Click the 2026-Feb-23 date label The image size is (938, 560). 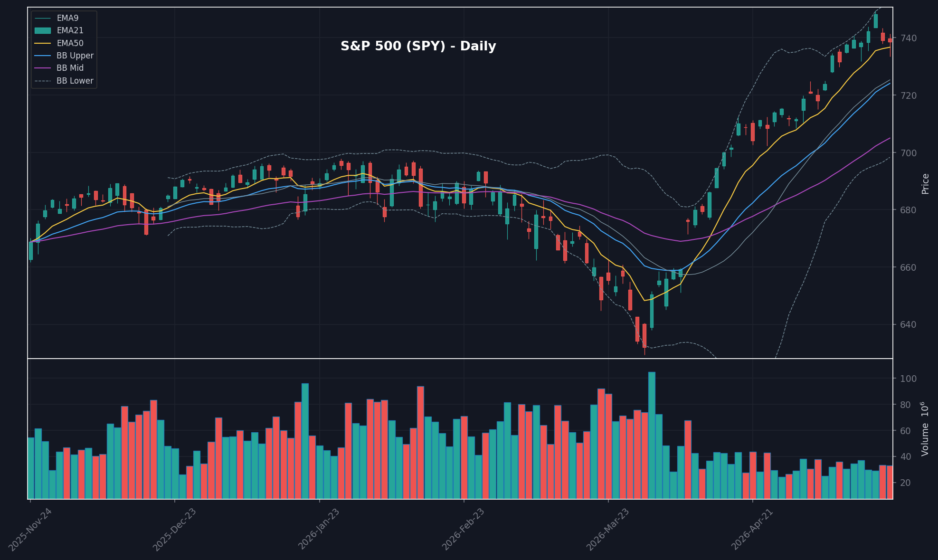point(463,530)
